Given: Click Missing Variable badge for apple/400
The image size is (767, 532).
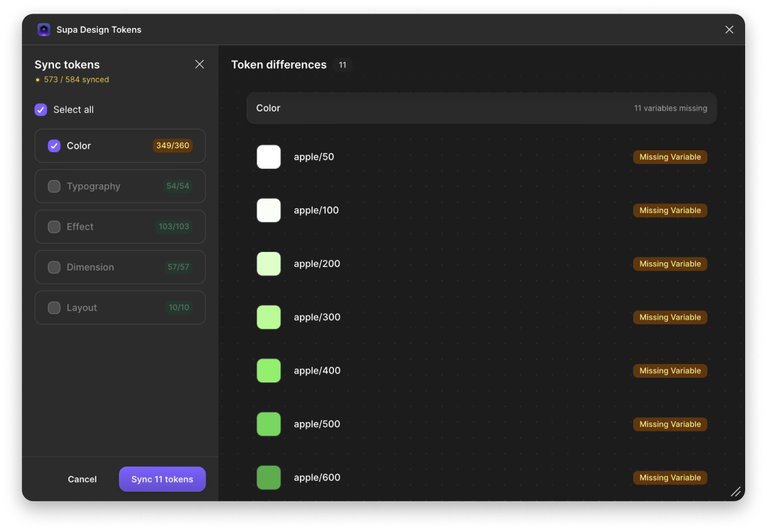Looking at the screenshot, I should tap(669, 371).
